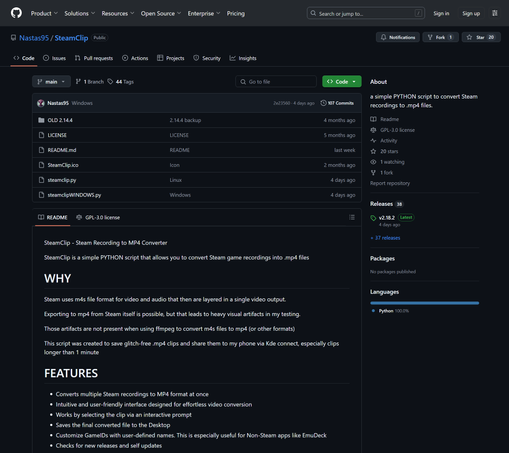Click the Python 100.0% language link
Screen dimensions: 509x453
390,311
